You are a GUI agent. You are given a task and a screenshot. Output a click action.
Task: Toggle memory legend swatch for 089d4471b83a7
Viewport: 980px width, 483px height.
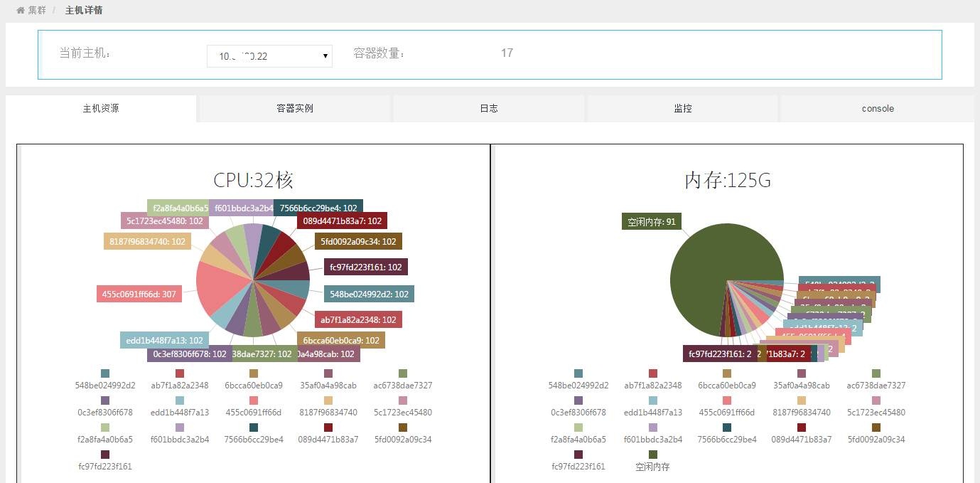click(802, 428)
